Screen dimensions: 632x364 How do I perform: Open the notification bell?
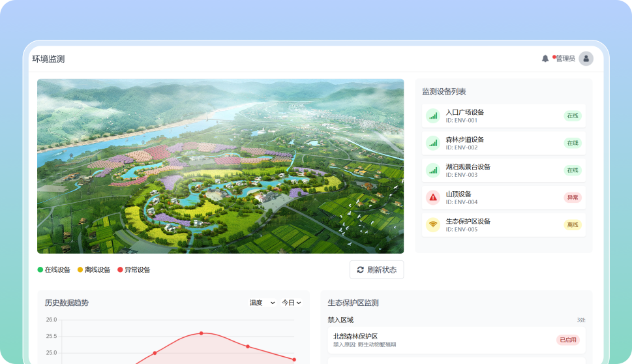click(545, 59)
